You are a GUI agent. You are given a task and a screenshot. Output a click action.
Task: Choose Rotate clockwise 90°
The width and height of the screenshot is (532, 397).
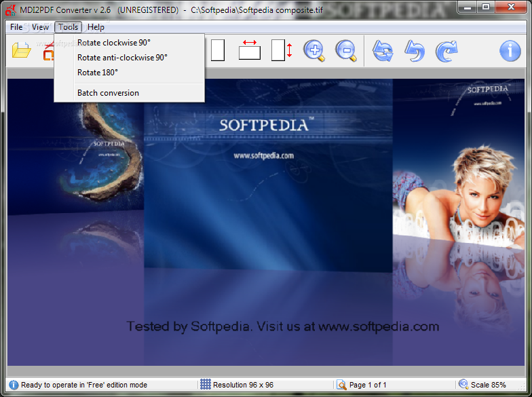tap(129, 43)
